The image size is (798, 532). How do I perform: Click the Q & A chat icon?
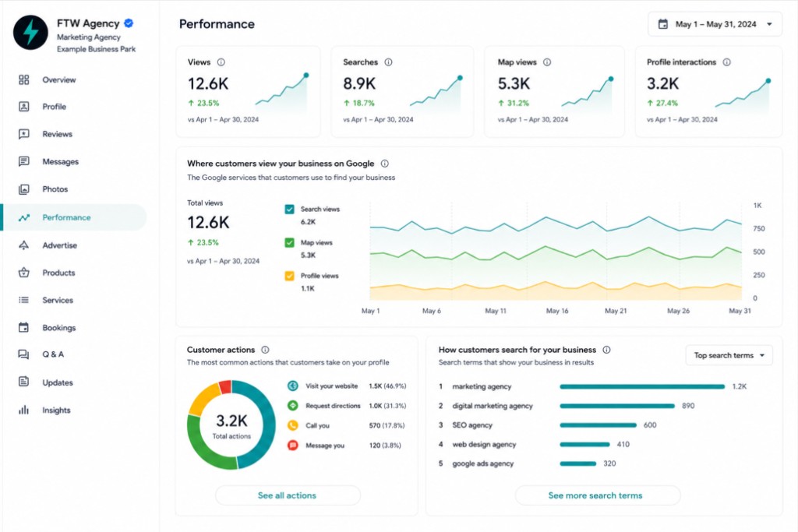(x=24, y=354)
